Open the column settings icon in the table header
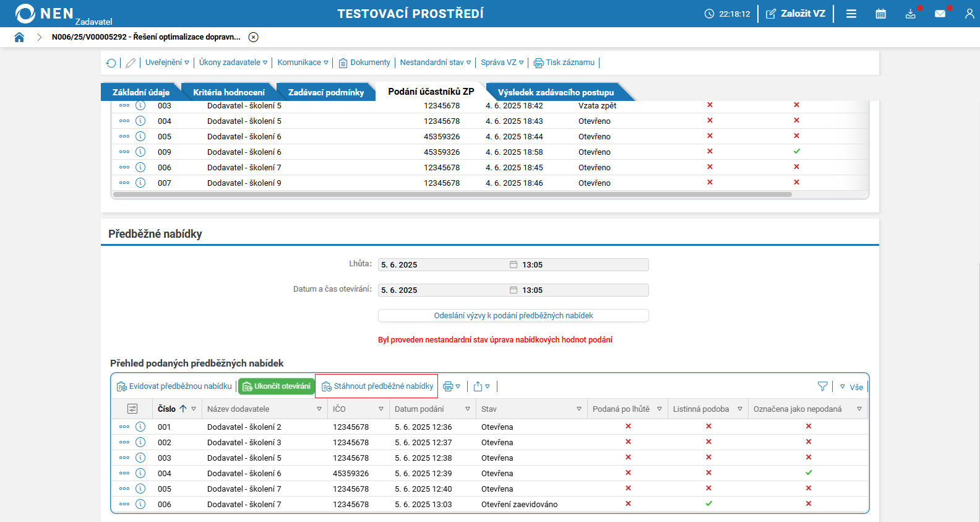980x522 pixels. [132, 409]
